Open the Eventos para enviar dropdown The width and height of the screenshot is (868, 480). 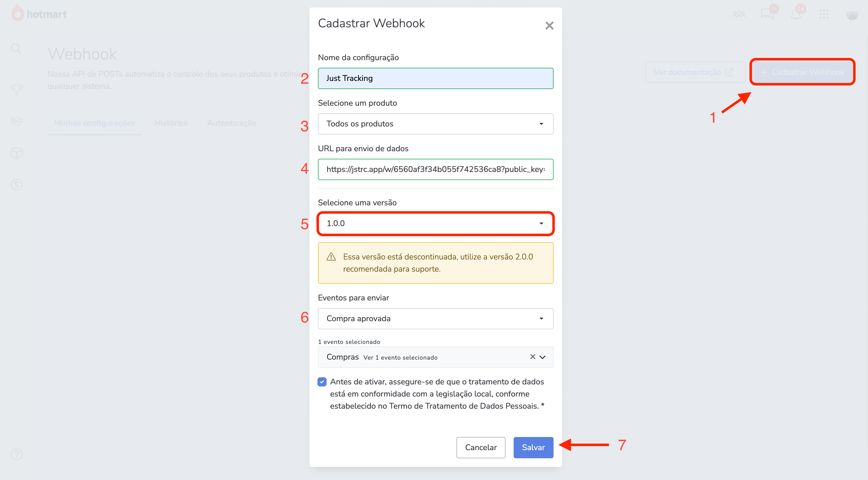435,318
